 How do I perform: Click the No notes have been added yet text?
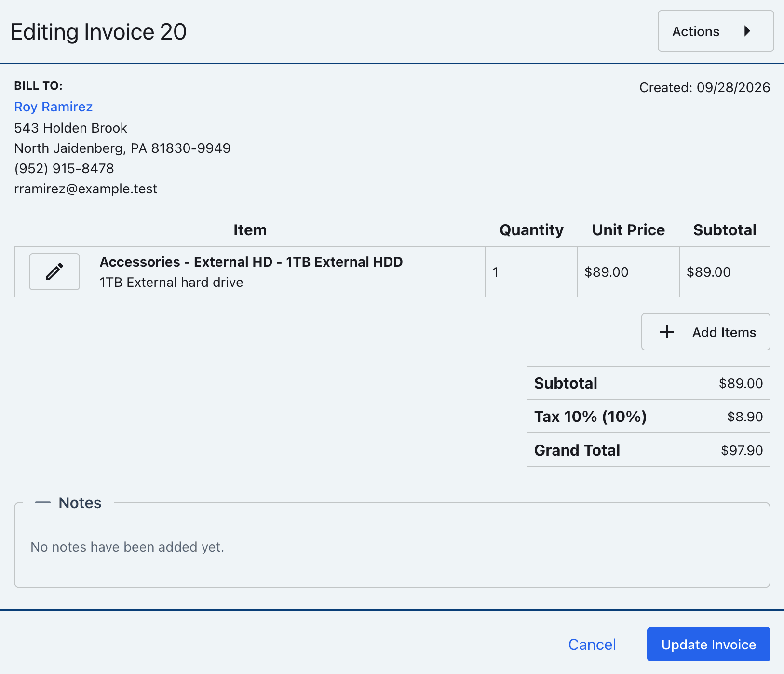[127, 547]
